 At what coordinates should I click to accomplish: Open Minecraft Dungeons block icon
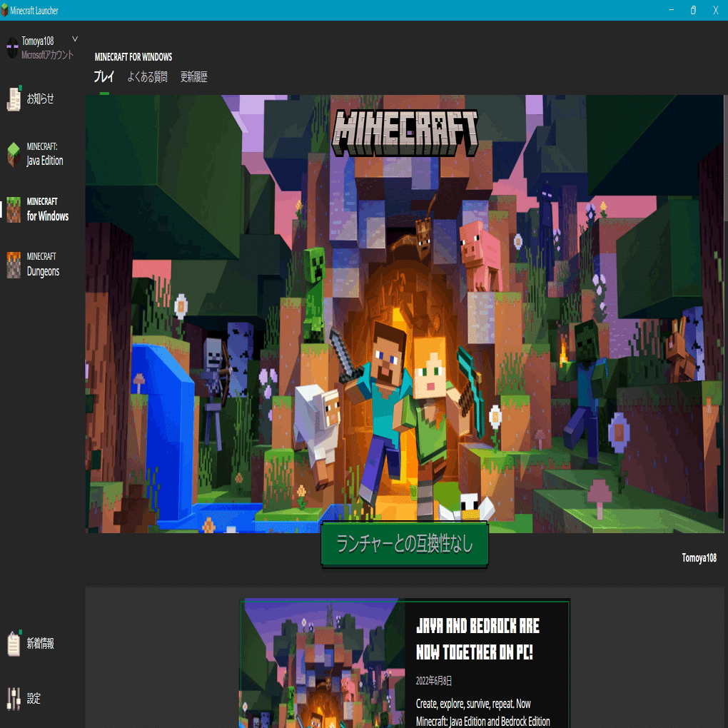[x=14, y=265]
